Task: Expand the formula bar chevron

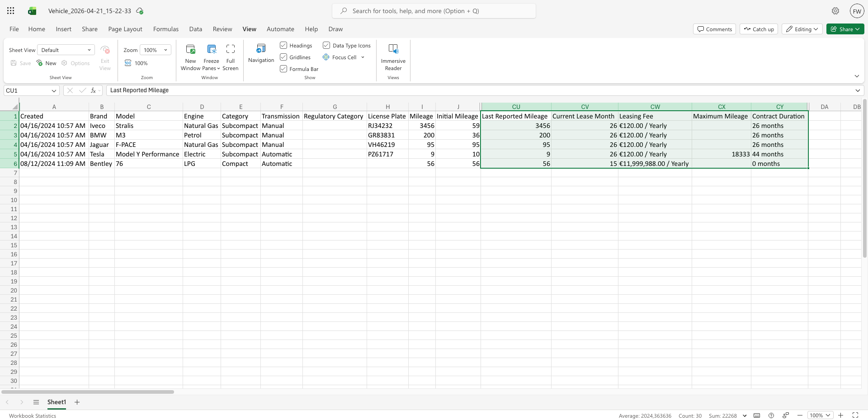Action: 858,90
